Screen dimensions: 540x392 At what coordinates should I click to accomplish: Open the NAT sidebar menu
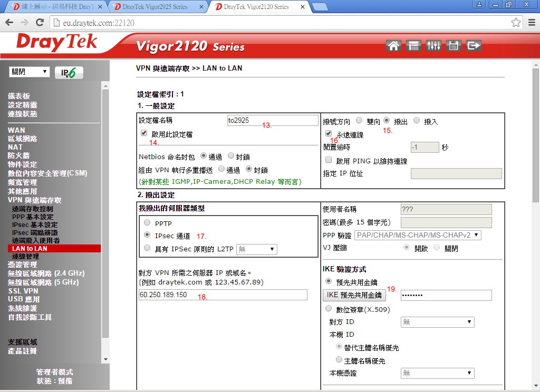[x=15, y=148]
